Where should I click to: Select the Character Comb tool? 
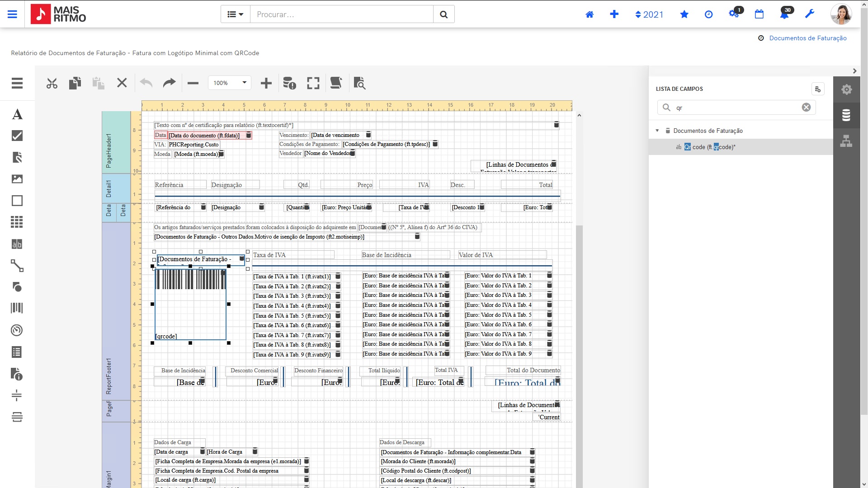point(17,244)
